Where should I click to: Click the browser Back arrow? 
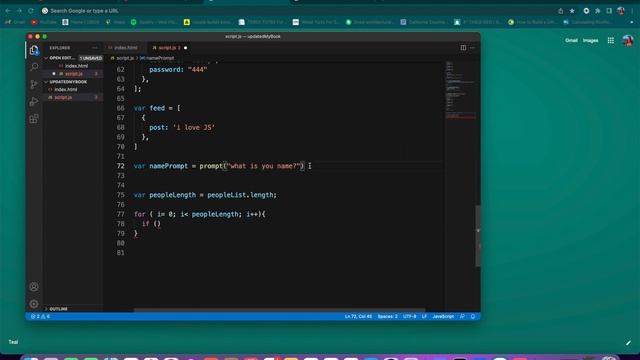click(8, 11)
